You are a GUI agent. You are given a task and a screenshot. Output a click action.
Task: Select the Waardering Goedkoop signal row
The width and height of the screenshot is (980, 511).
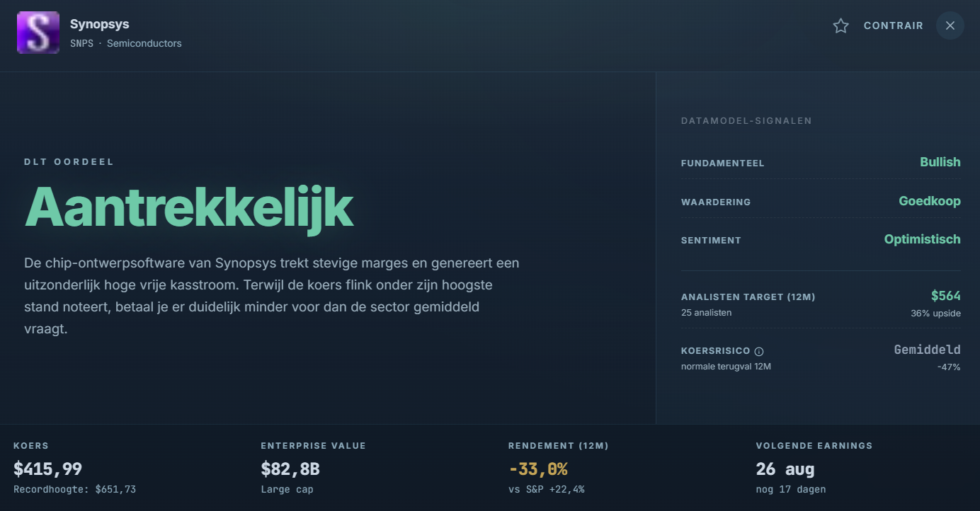(821, 202)
